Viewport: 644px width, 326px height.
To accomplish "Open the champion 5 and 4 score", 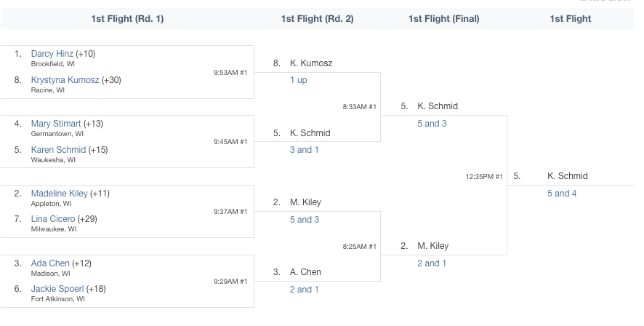I will click(x=562, y=194).
